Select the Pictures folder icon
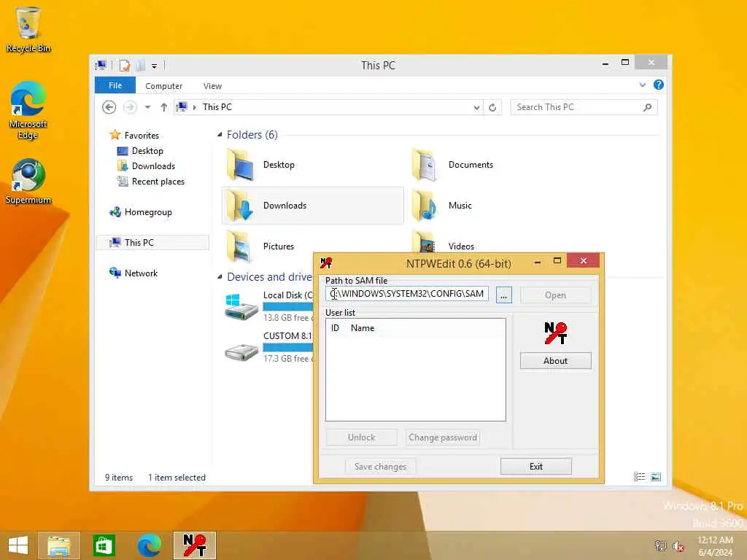Screen dimensions: 747x560 point(239,246)
